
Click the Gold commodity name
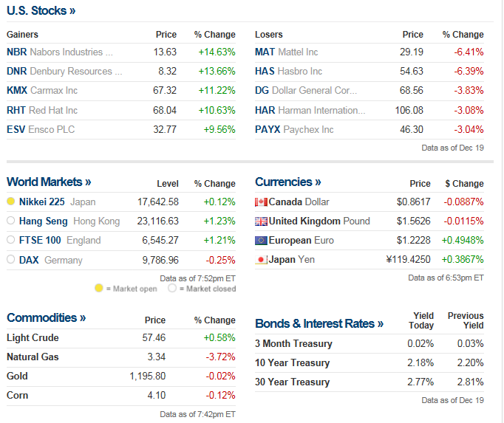[x=17, y=376]
